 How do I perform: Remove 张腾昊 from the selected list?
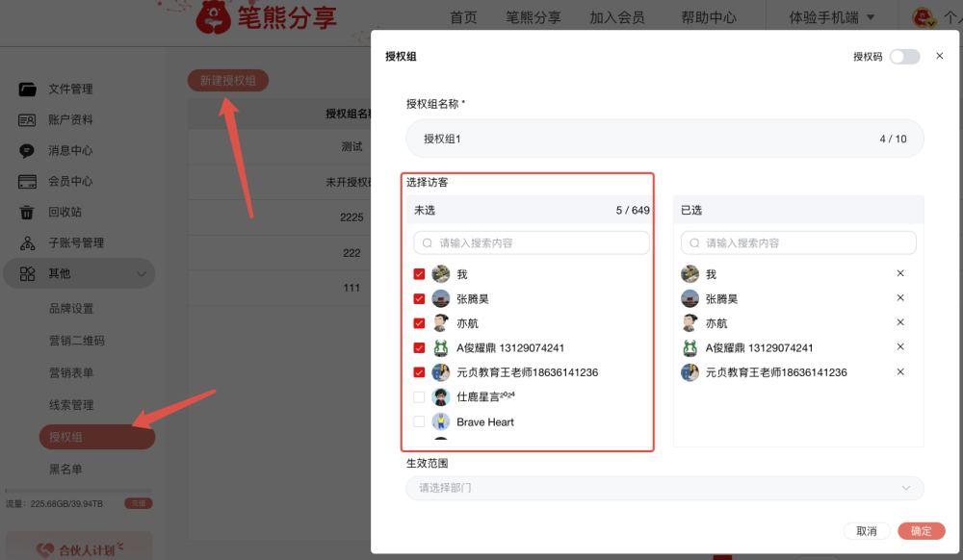(900, 298)
